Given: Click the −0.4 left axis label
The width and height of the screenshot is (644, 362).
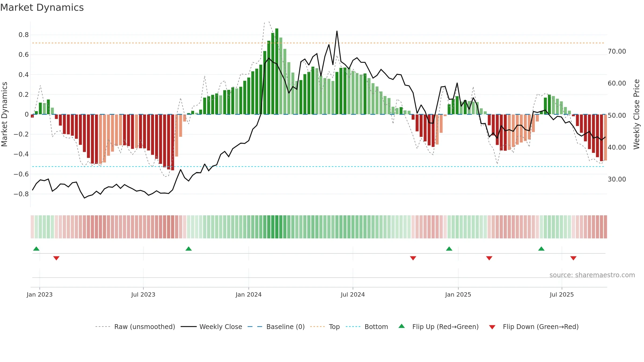Looking at the screenshot, I should 21,154.
